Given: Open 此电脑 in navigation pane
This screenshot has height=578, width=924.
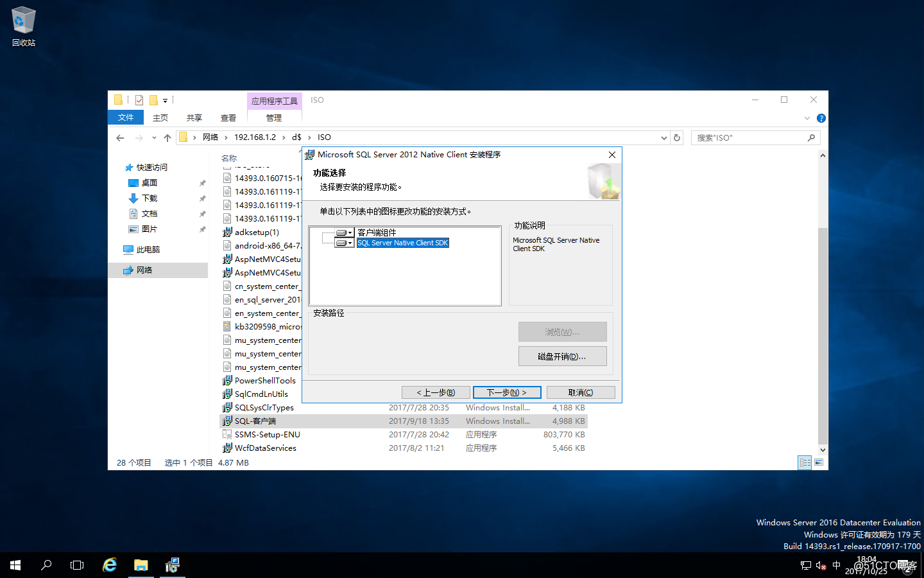Looking at the screenshot, I should click(148, 250).
